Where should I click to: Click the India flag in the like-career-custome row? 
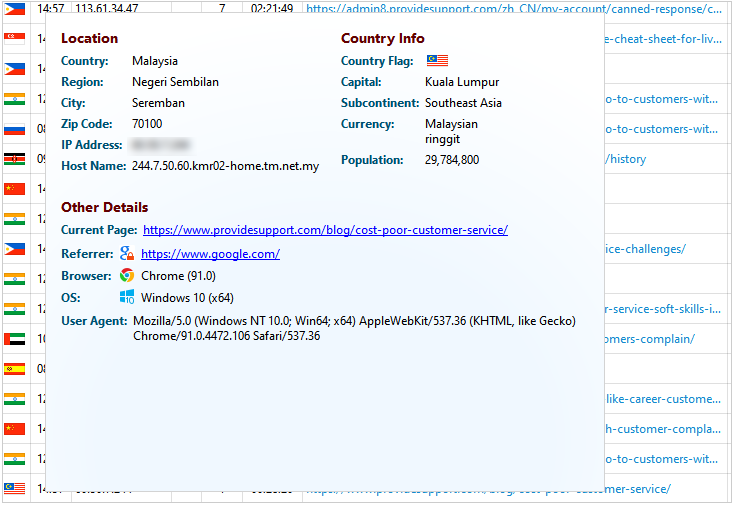click(x=15, y=399)
